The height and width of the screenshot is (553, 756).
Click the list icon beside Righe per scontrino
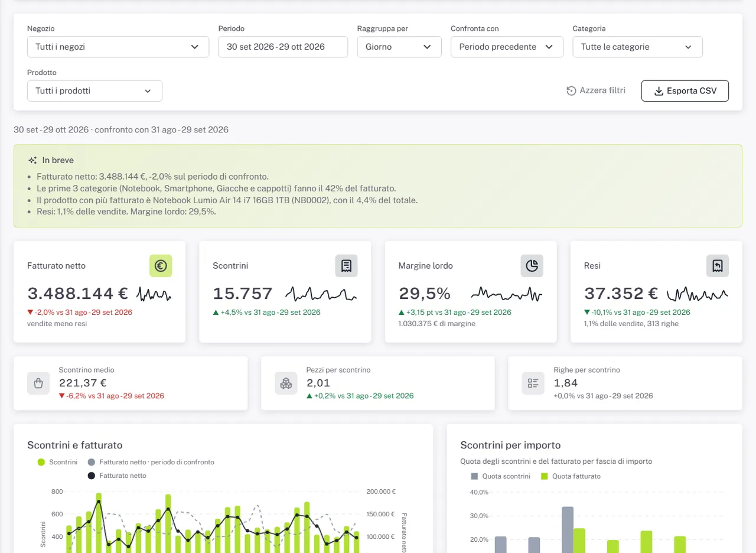(x=533, y=383)
